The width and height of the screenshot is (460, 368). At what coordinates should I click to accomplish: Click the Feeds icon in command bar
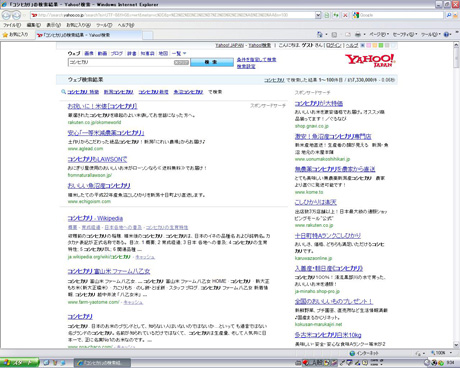click(334, 34)
